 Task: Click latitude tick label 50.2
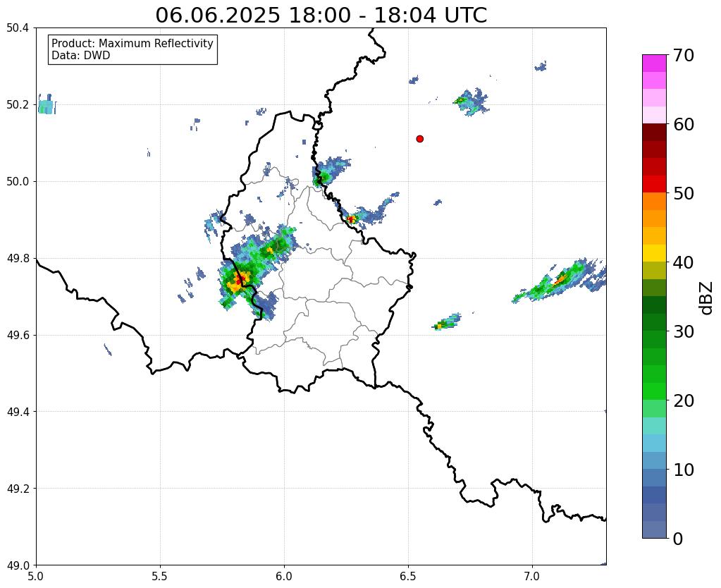click(x=18, y=105)
